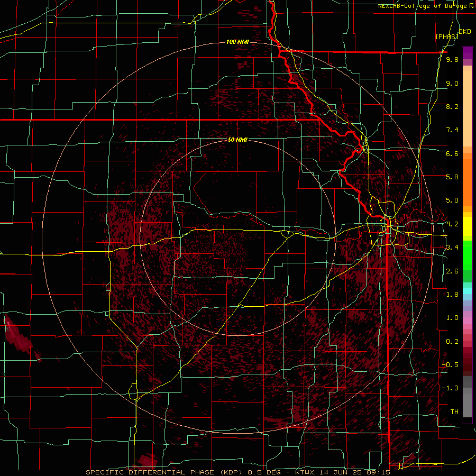Screen dimensions: 476x476
Task: Pick the pink section of the color scale
Action: pyautogui.click(x=467, y=321)
